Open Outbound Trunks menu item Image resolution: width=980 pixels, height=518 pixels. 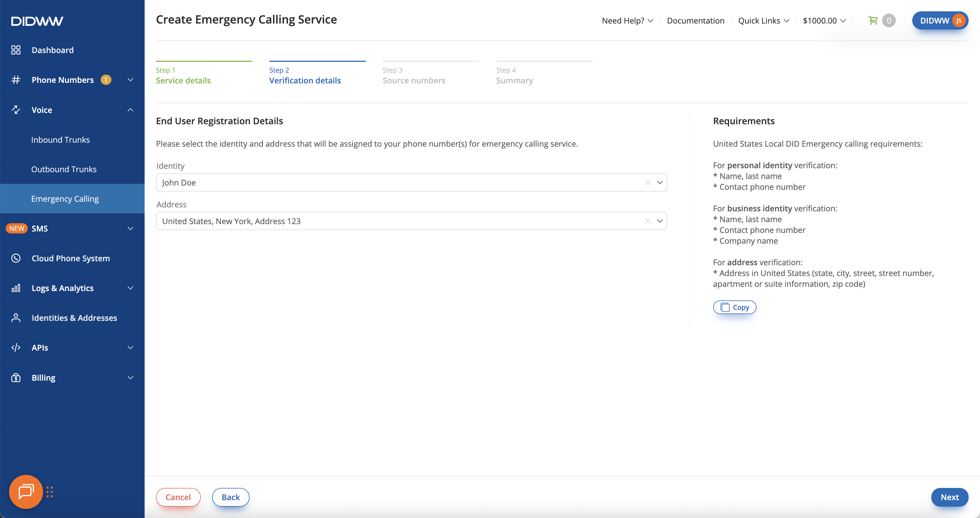pos(64,169)
